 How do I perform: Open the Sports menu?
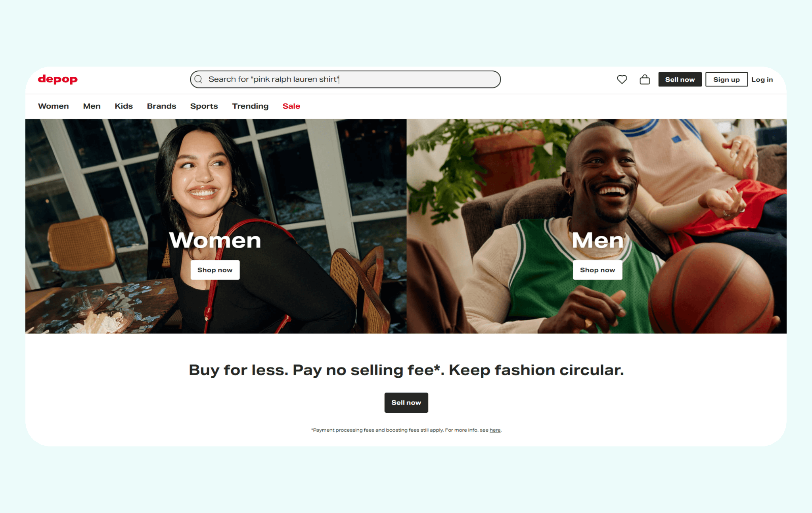click(x=204, y=106)
